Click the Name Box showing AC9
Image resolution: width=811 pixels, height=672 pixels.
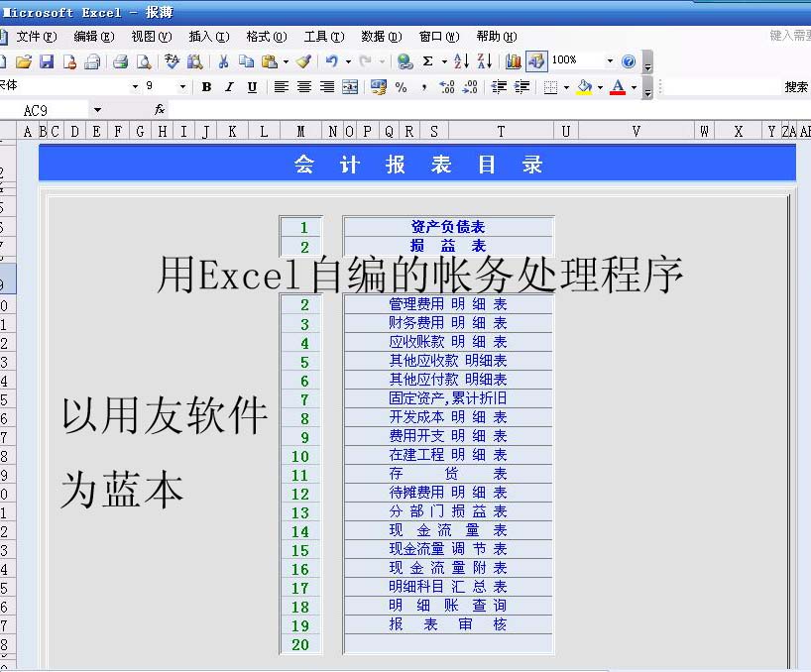(46, 110)
